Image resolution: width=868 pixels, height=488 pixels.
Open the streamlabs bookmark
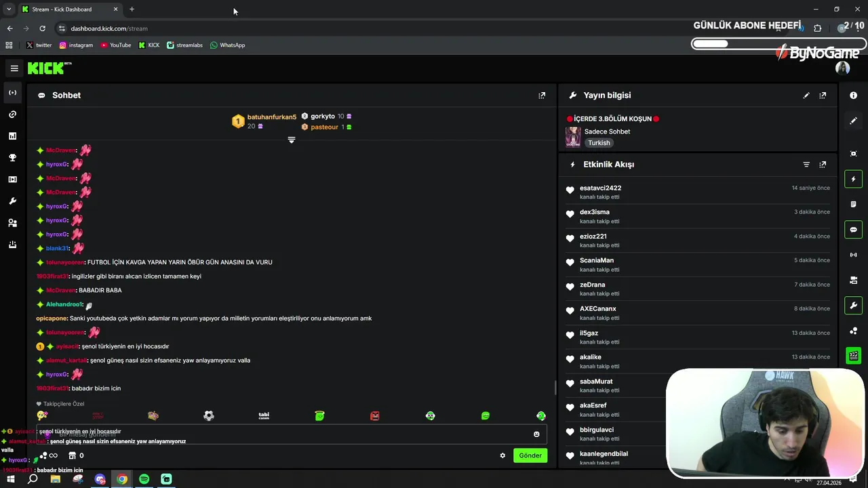pyautogui.click(x=184, y=45)
